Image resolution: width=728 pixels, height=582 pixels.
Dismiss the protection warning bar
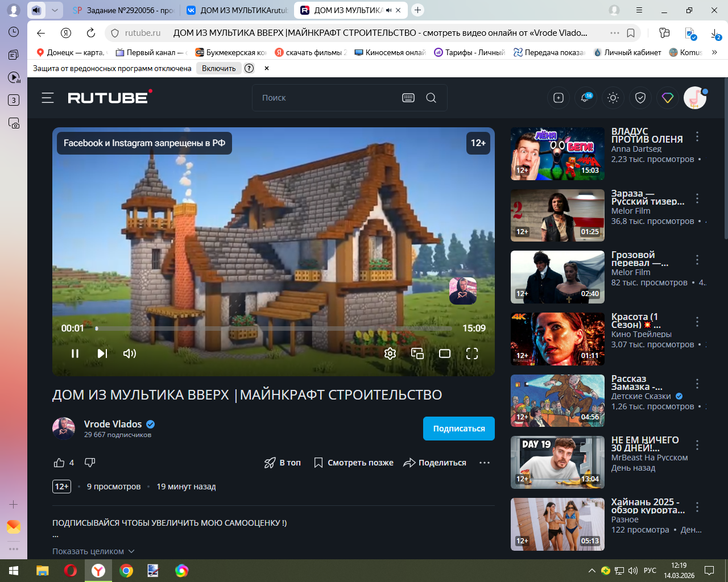click(267, 68)
